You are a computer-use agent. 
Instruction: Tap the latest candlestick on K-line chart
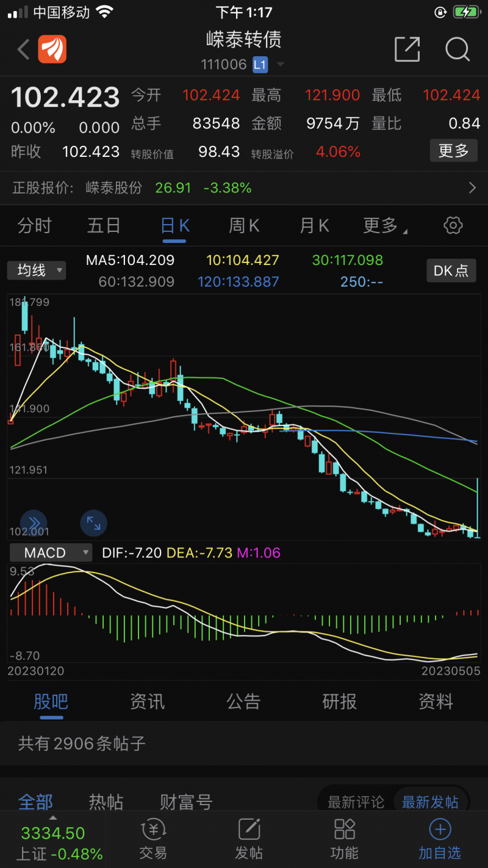point(477,508)
